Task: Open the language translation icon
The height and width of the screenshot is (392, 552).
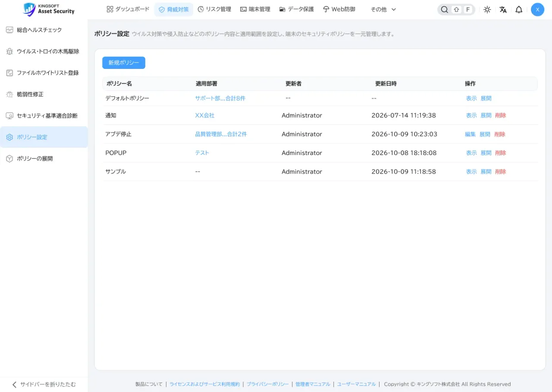Action: click(503, 9)
